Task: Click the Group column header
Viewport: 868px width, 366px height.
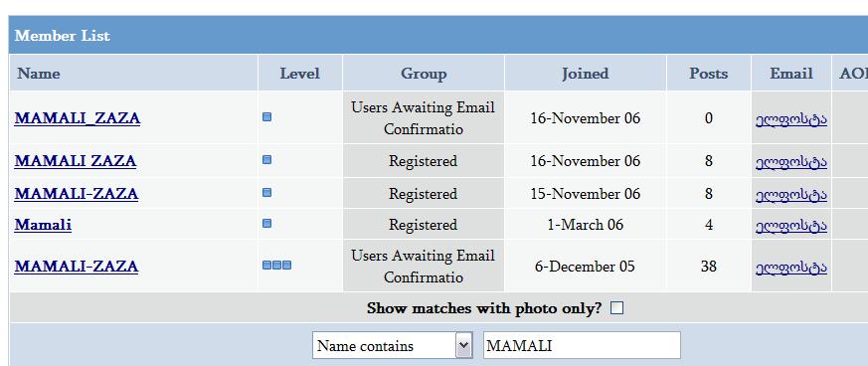Action: tap(424, 74)
